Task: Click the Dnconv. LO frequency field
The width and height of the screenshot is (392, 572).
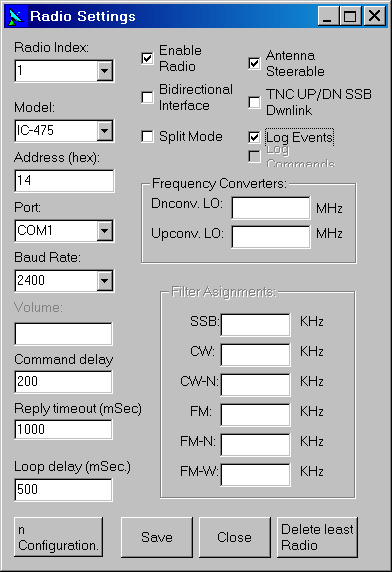Action: point(271,208)
